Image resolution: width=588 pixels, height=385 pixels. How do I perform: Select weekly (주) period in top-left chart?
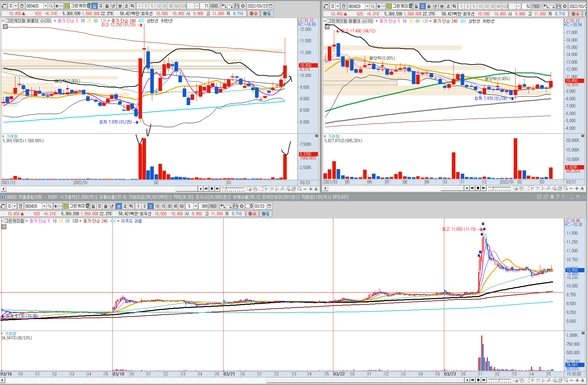click(x=101, y=6)
